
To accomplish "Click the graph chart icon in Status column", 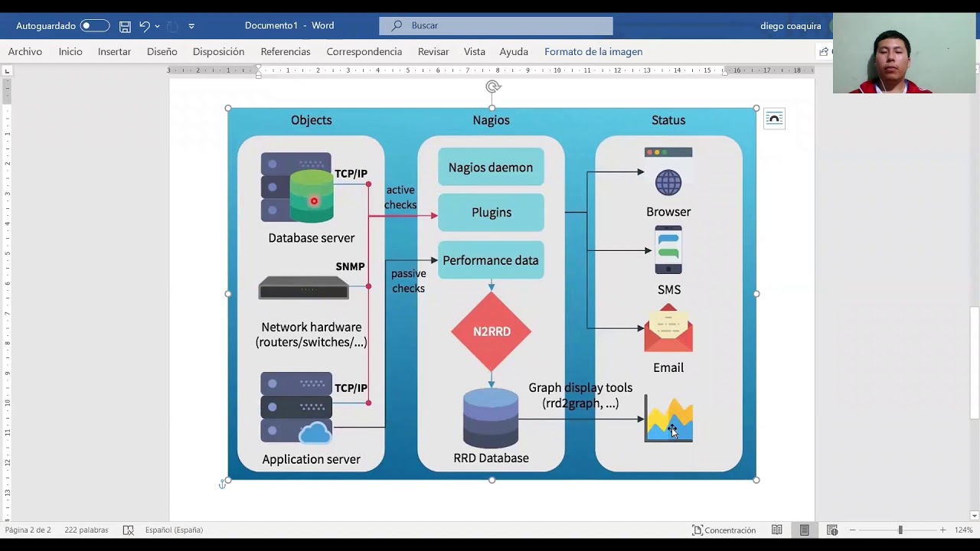I will [x=668, y=419].
